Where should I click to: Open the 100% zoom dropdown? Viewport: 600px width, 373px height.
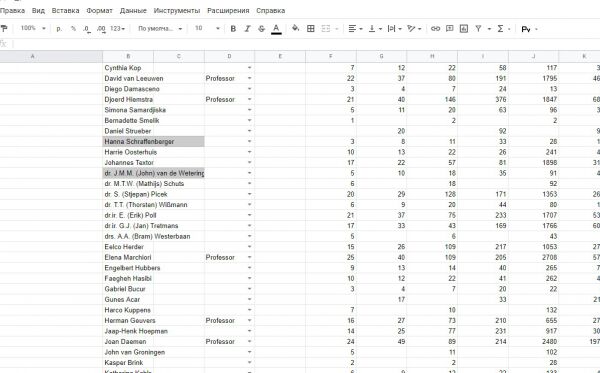tap(33, 28)
